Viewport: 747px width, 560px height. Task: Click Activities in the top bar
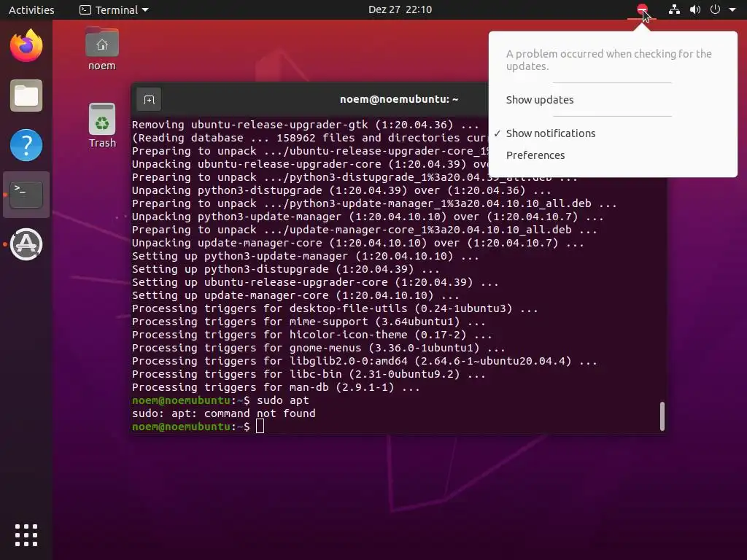[x=31, y=9]
